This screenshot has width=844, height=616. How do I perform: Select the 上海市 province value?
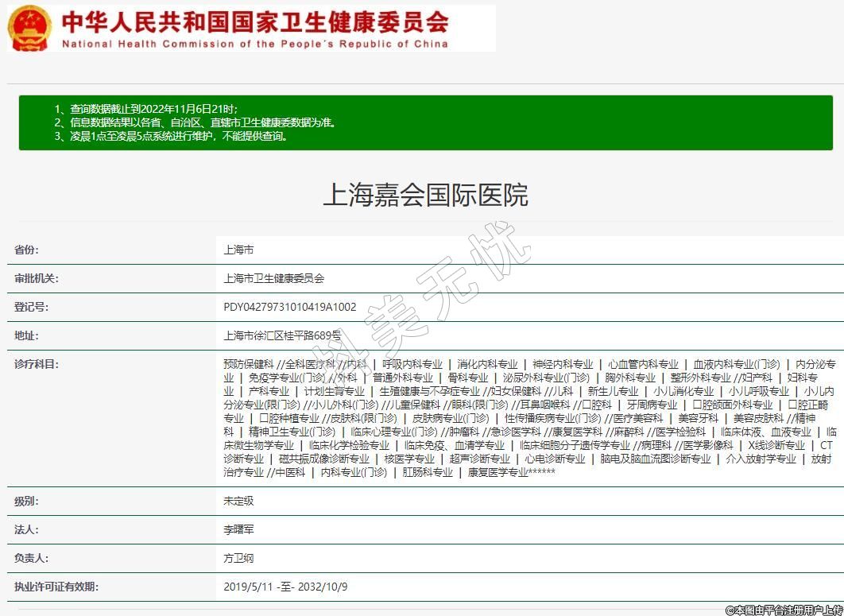238,250
